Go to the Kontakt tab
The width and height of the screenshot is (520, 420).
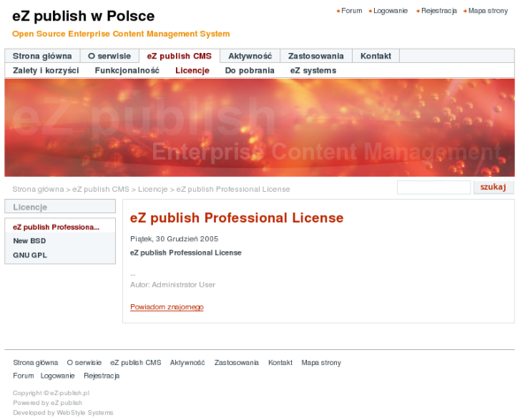pyautogui.click(x=376, y=56)
